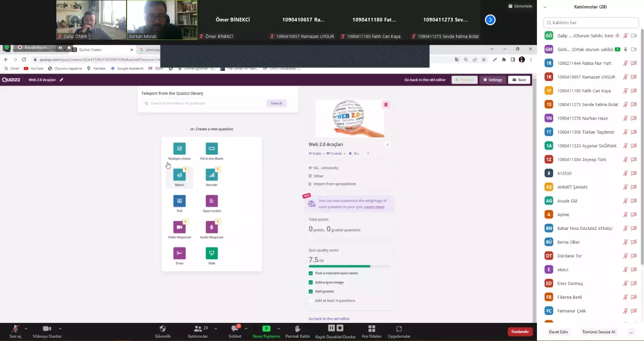The image size is (644, 341).
Task: Open Katılımcılar participants button in toolbar
Action: [198, 332]
